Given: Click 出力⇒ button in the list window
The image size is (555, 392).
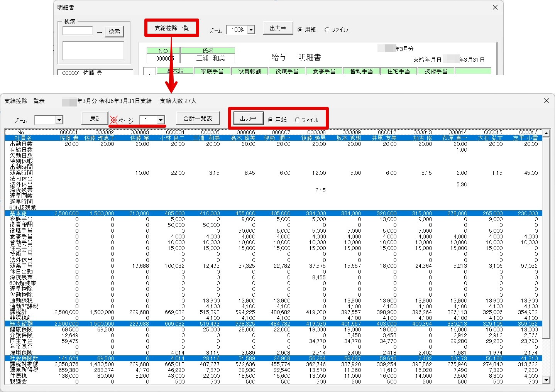Looking at the screenshot, I should [248, 118].
